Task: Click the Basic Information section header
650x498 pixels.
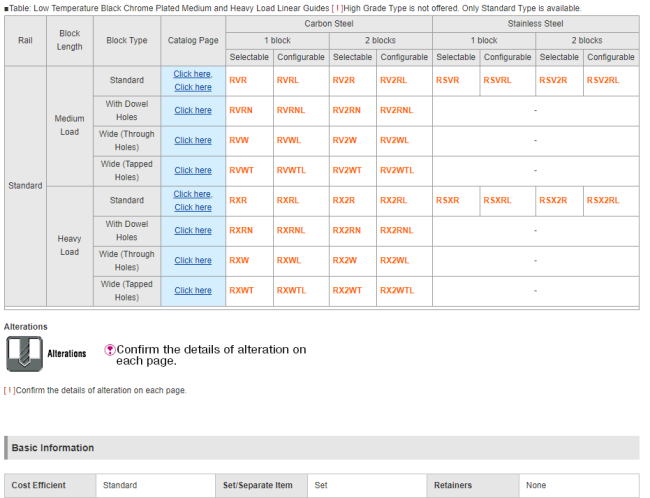Action: pos(53,447)
